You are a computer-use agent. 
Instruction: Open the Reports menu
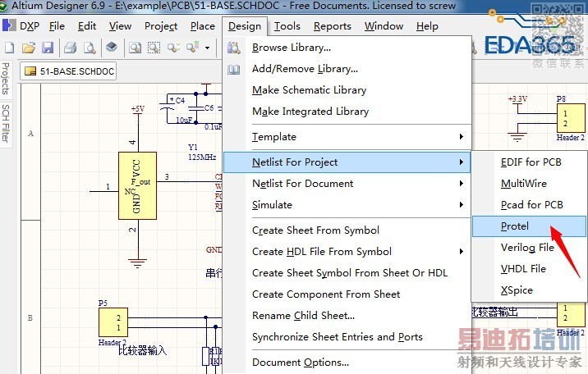coord(333,26)
